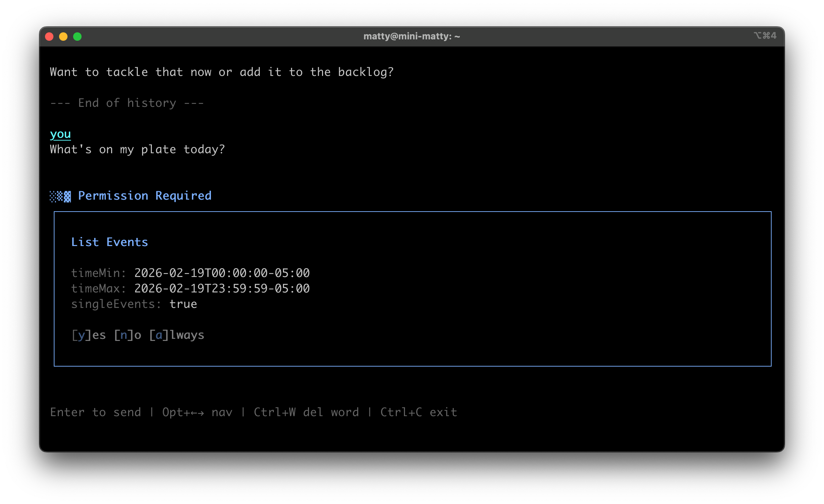The image size is (824, 504).
Task: Click the 'Ctrl+W del word' status hint
Action: (307, 412)
